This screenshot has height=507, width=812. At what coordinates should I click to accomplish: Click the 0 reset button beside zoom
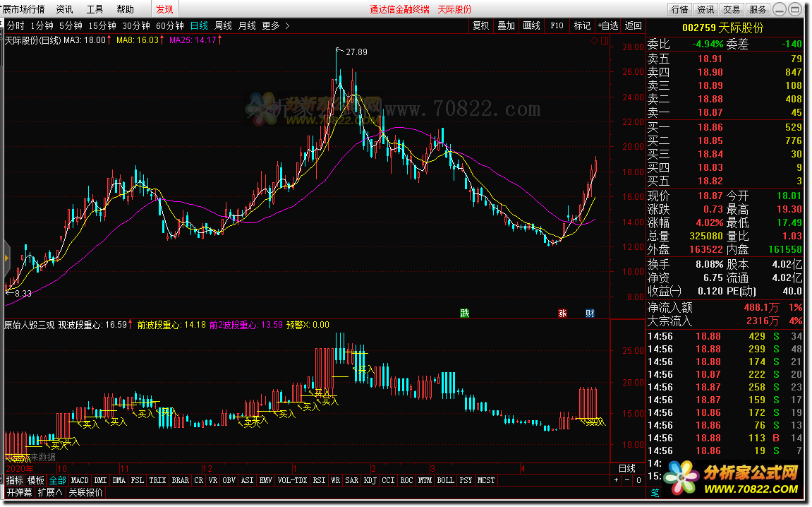coord(638,481)
